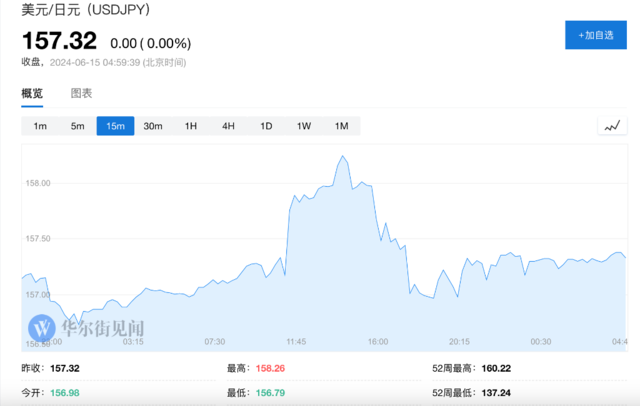Click the 华尔街见闻 watermark logo
640x406 pixels.
click(87, 327)
